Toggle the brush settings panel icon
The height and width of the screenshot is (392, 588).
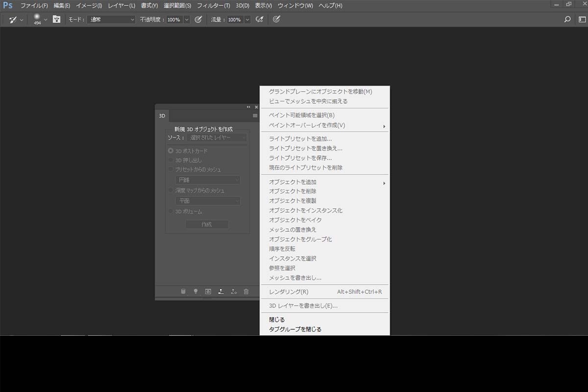[x=57, y=20]
